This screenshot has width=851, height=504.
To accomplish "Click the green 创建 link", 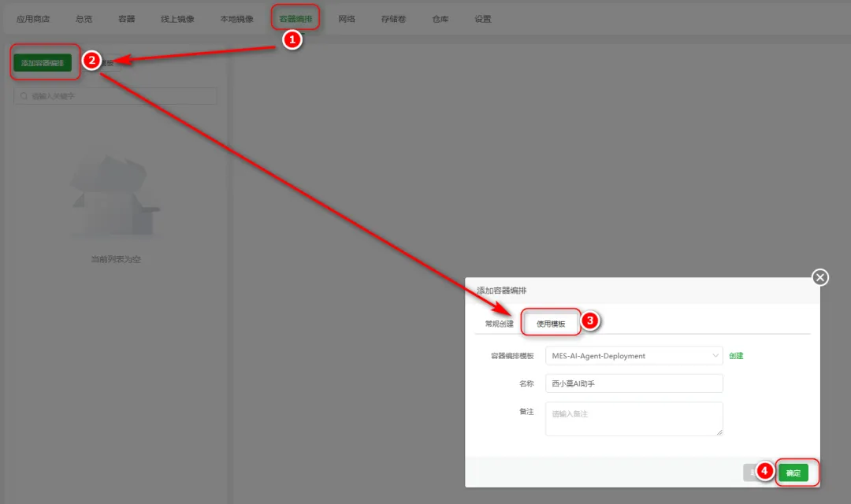I will click(736, 356).
